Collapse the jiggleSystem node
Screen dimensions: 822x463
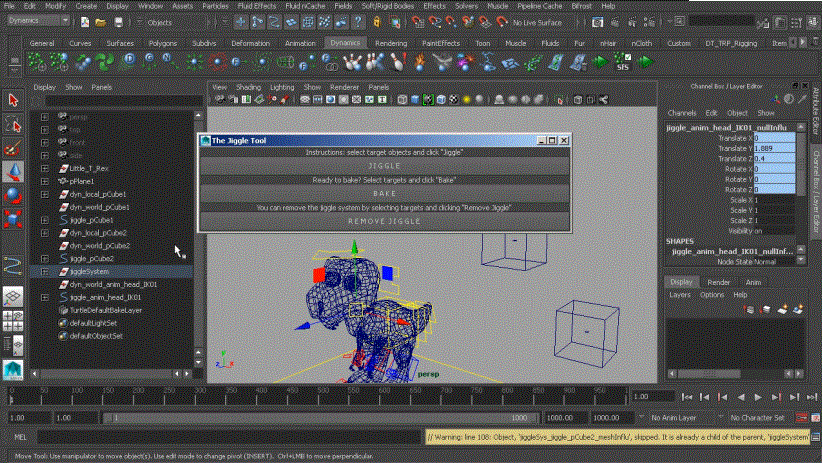tap(45, 272)
